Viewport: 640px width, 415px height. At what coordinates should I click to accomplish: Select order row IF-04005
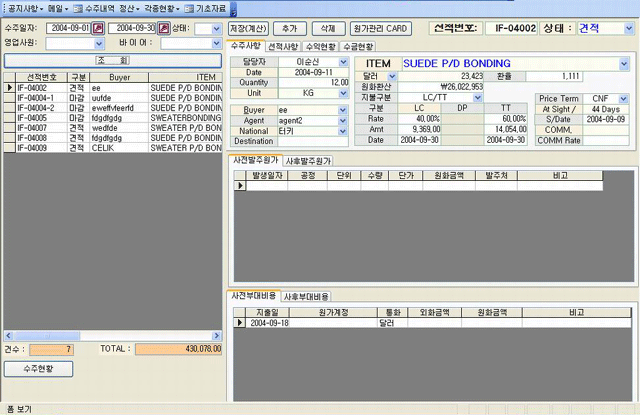[113, 118]
